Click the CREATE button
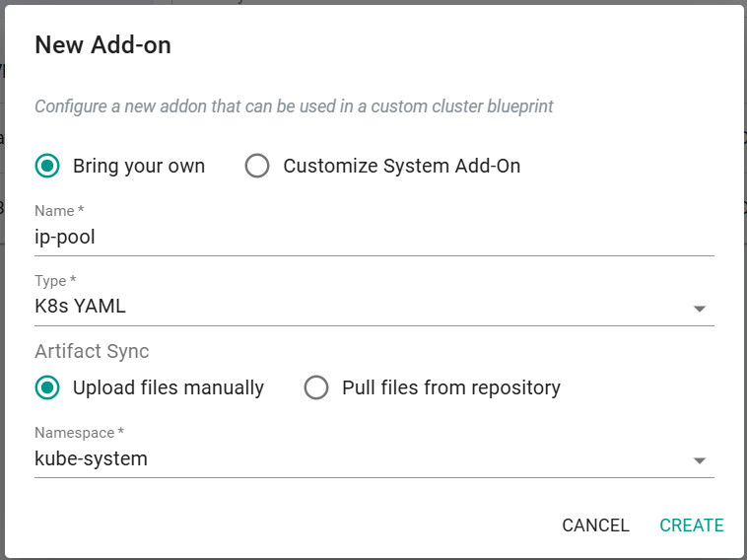Image resolution: width=747 pixels, height=560 pixels. click(x=692, y=525)
